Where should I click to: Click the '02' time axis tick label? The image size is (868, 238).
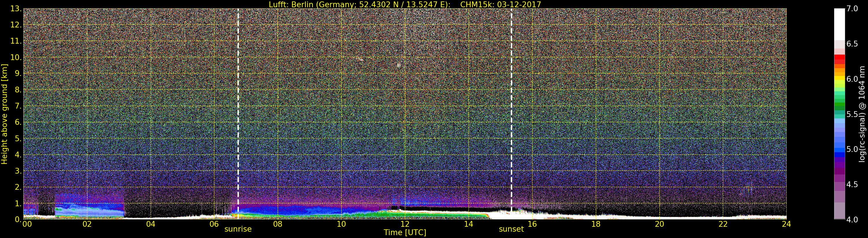[87, 224]
